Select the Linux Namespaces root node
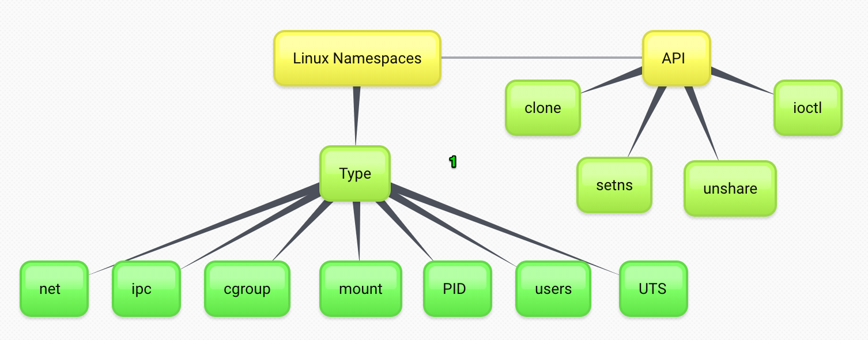Screen dimensions: 868x340 pos(357,58)
